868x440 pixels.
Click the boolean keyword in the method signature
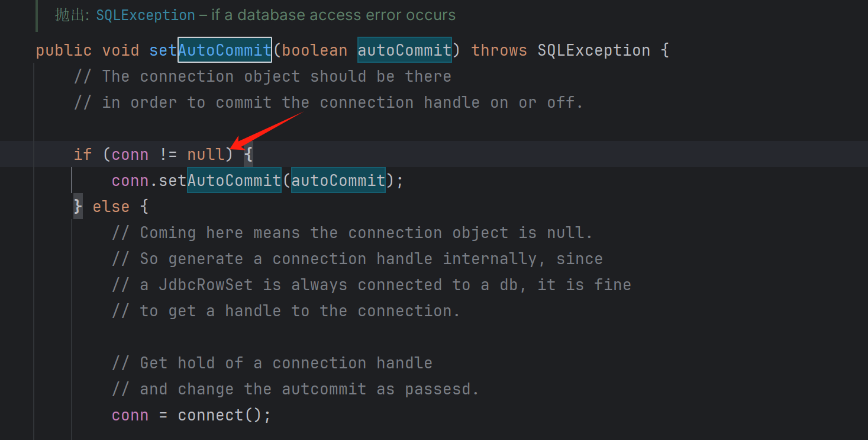click(x=314, y=50)
